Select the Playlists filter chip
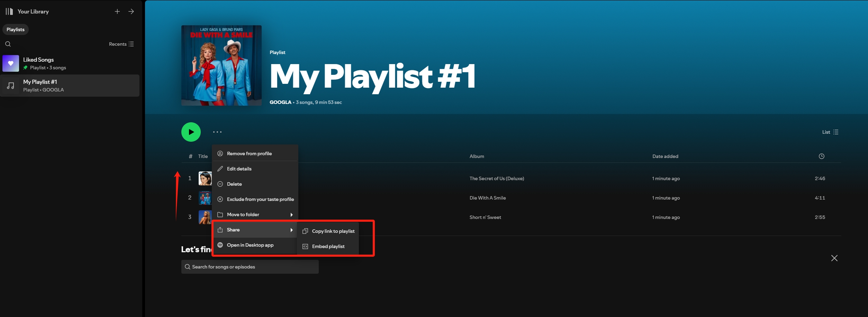Image resolution: width=868 pixels, height=317 pixels. [16, 29]
